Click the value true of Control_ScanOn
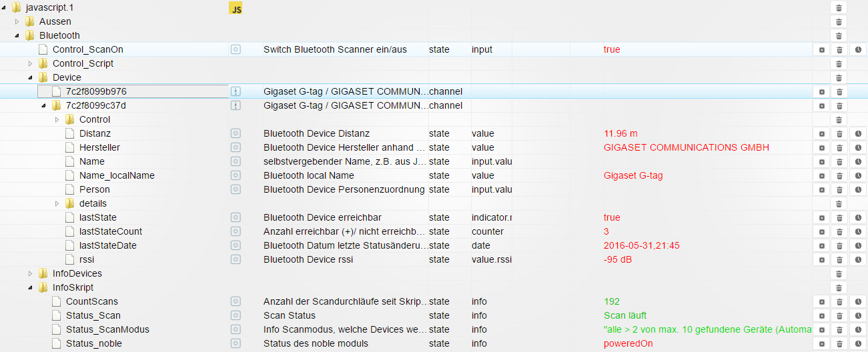868x352 pixels. (x=612, y=49)
